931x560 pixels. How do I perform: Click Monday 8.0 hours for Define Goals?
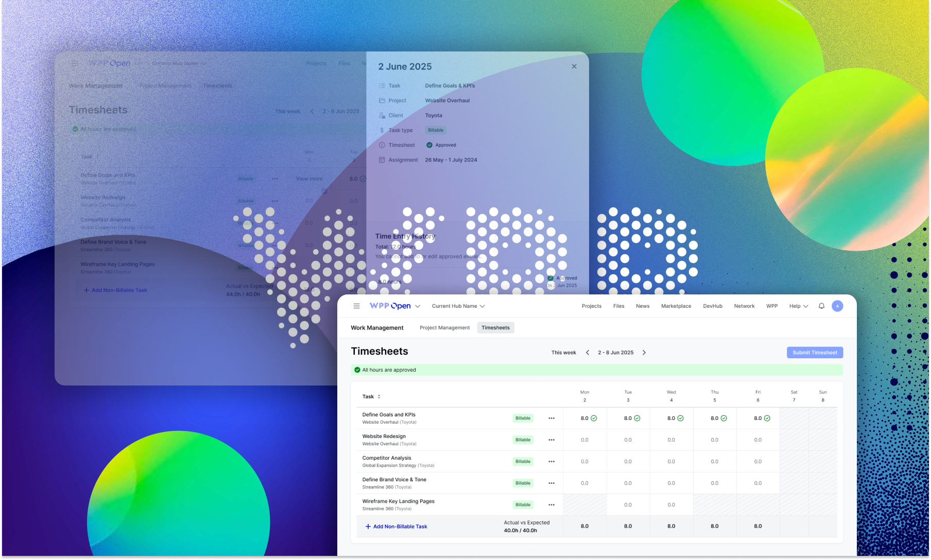pyautogui.click(x=584, y=418)
